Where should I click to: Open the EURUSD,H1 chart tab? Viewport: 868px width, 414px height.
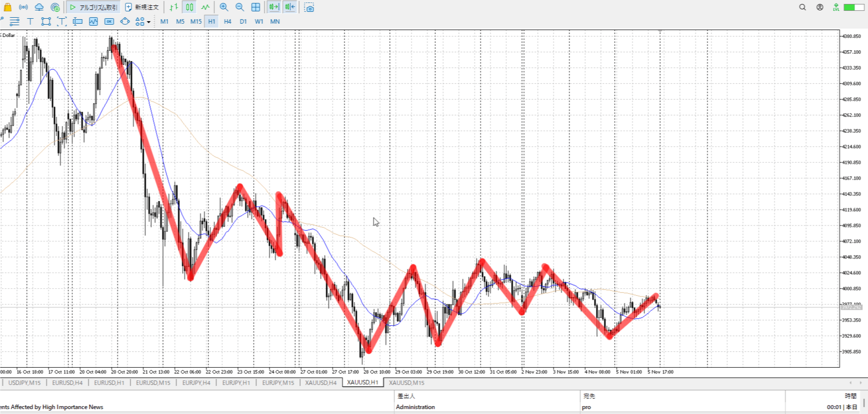[109, 383]
